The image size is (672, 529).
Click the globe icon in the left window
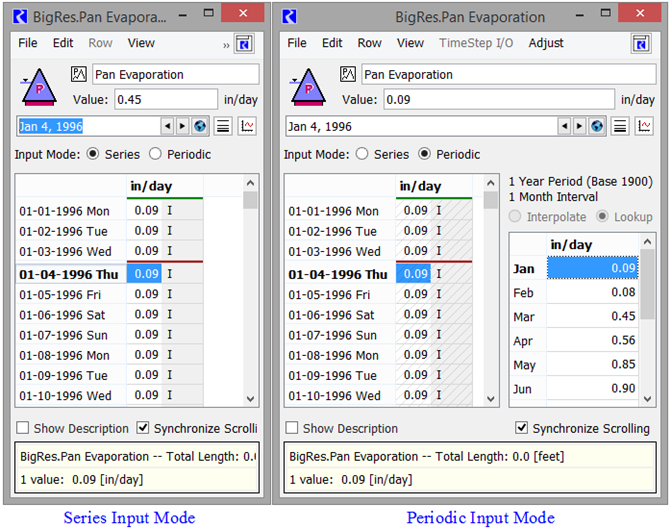coord(198,126)
